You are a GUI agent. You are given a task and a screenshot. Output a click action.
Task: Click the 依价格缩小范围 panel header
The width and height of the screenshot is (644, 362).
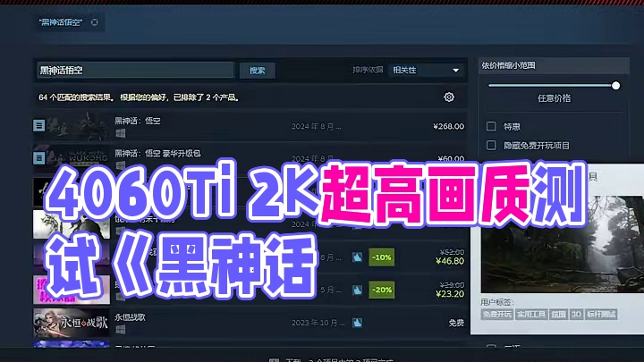(554, 65)
